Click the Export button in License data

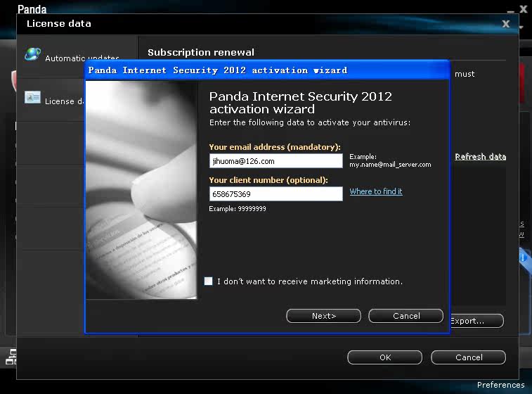pyautogui.click(x=477, y=321)
